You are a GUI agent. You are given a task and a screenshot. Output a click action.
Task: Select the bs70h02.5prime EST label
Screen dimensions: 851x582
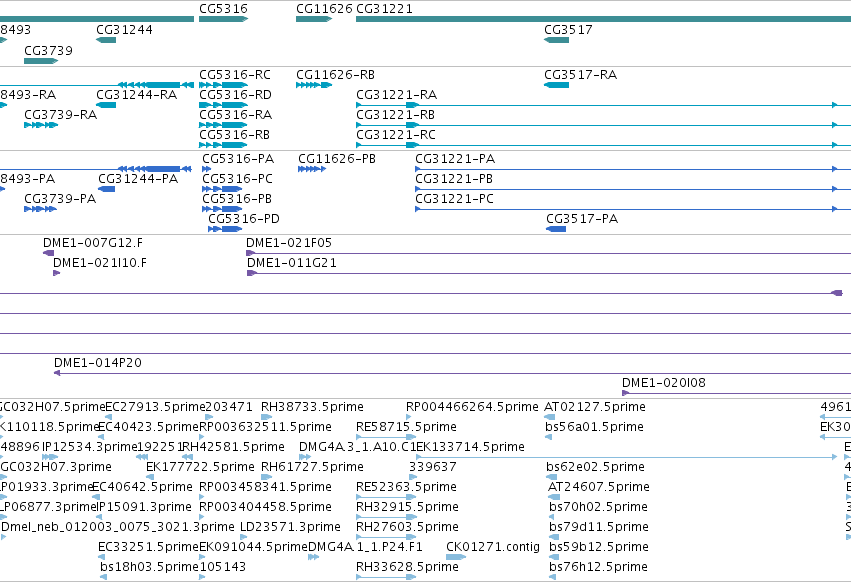point(599,508)
